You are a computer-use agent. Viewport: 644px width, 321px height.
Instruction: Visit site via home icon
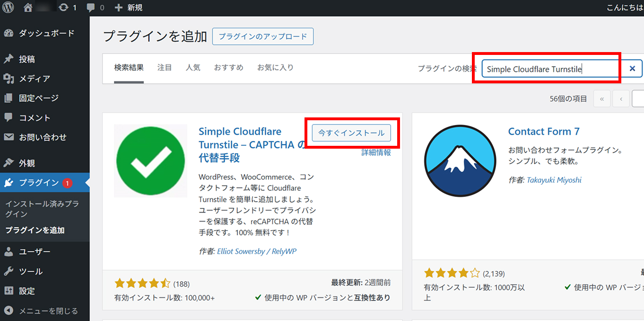point(28,8)
